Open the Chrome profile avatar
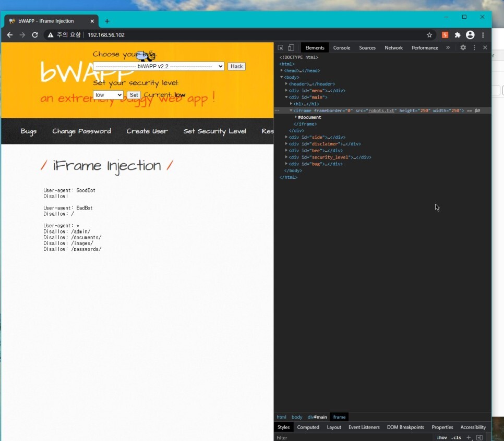The width and height of the screenshot is (504, 441). pyautogui.click(x=470, y=35)
